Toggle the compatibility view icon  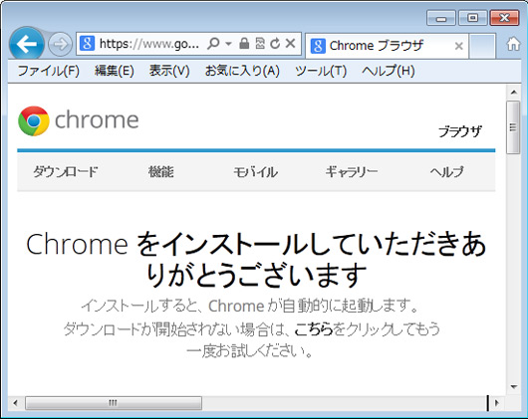260,43
